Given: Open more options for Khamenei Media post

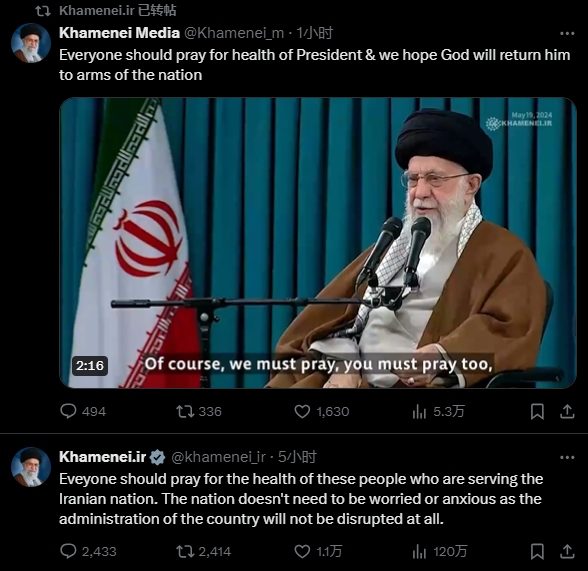Looking at the screenshot, I should (x=567, y=33).
